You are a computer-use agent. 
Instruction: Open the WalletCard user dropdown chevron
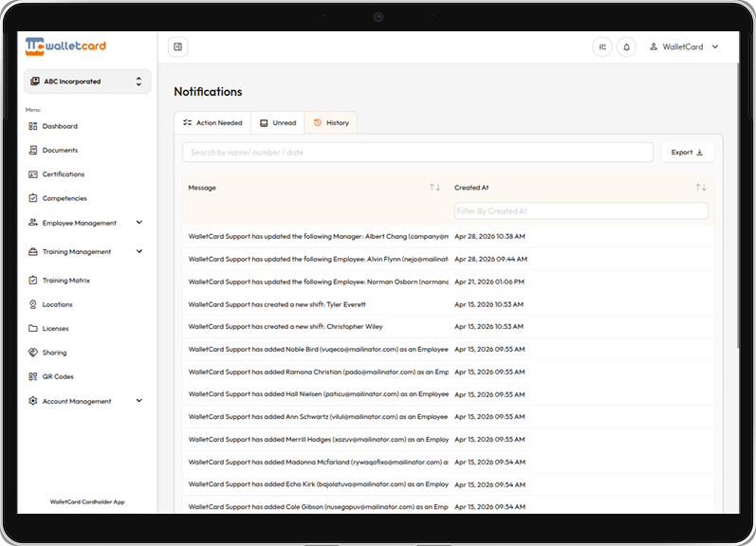pyautogui.click(x=715, y=46)
